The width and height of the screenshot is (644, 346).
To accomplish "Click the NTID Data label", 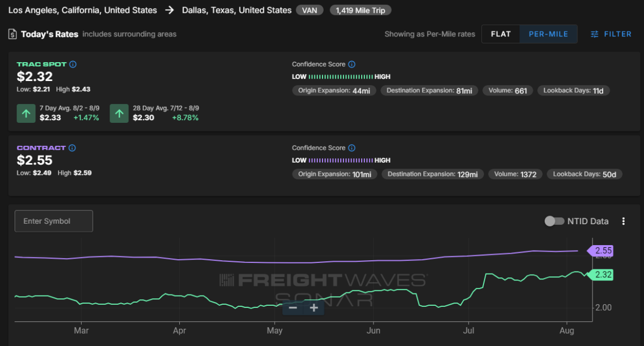I will tap(588, 221).
